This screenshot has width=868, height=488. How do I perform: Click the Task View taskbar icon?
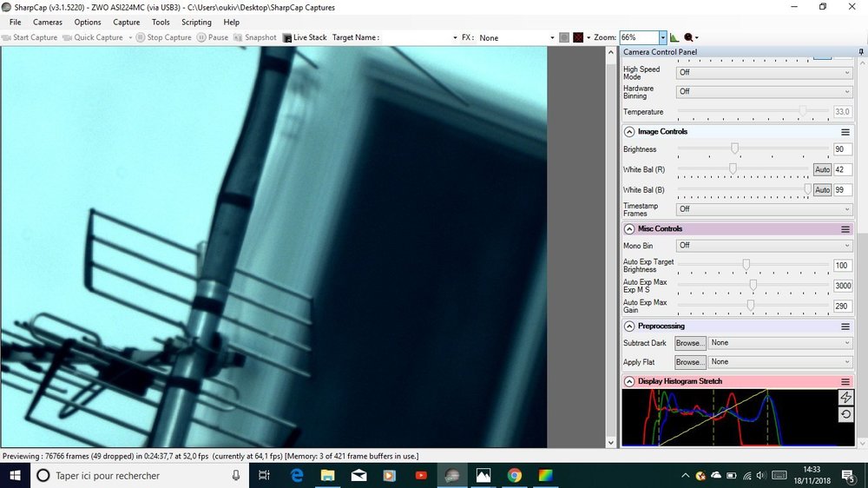click(265, 475)
